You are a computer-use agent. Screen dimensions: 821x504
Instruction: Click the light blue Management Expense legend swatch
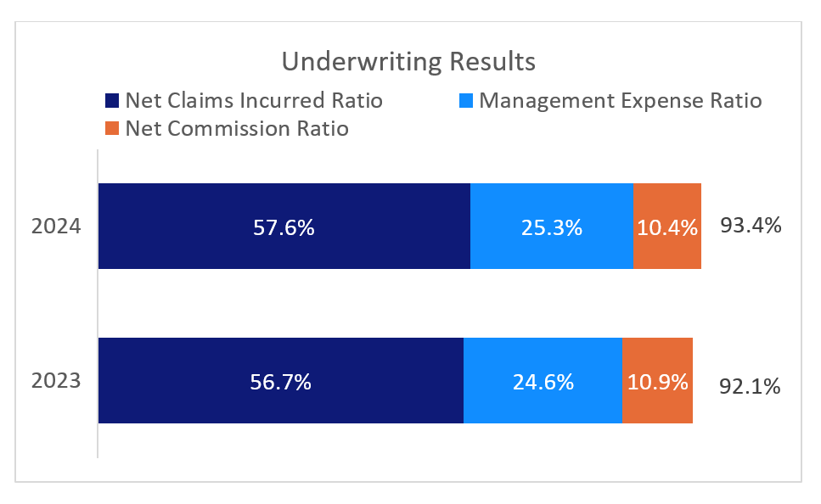(466, 101)
